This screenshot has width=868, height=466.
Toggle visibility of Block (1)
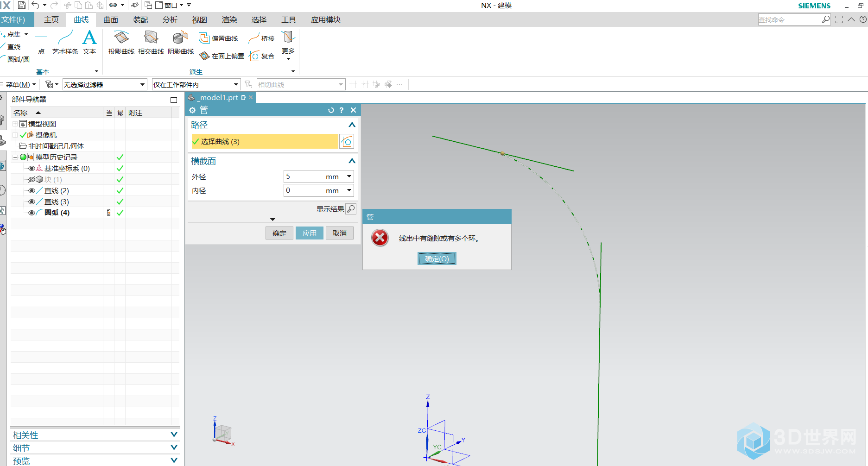point(32,180)
